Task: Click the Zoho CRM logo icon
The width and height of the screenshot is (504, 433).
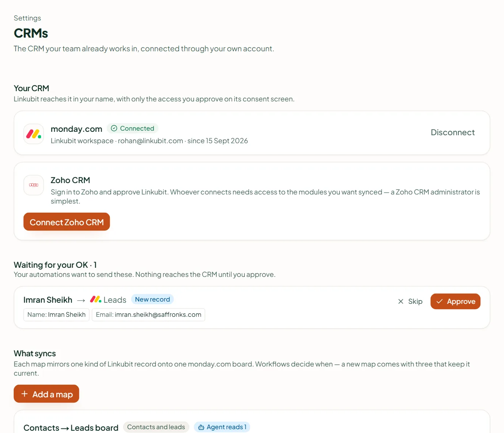Action: click(33, 185)
